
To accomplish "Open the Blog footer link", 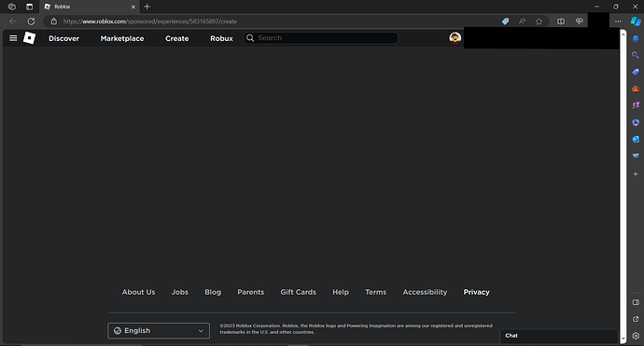I will click(213, 292).
